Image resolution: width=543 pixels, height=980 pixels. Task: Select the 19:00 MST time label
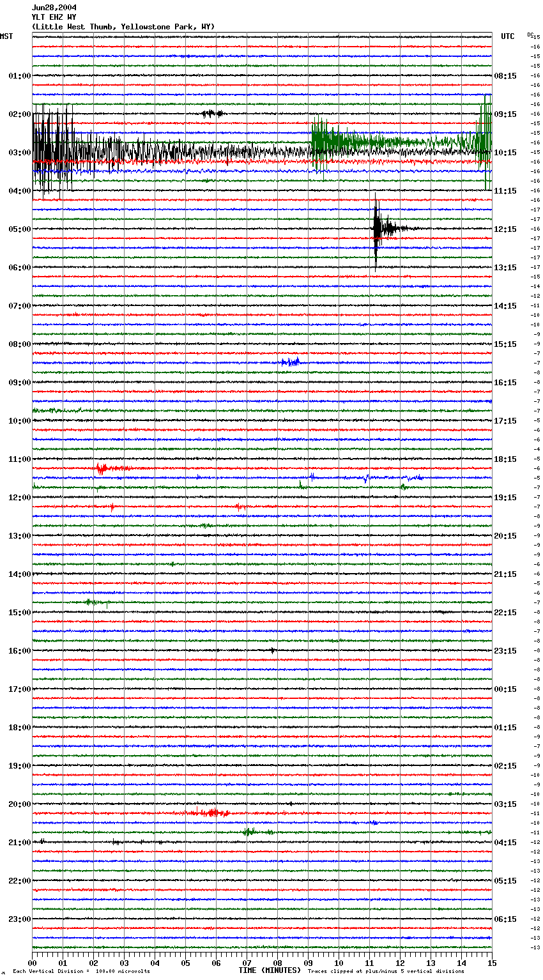[20, 766]
